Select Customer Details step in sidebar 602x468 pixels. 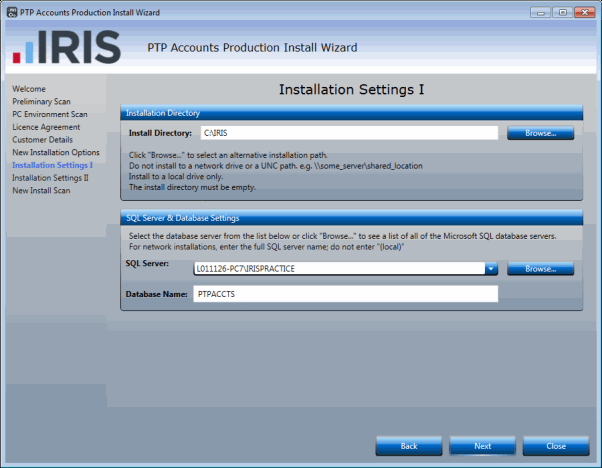42,139
